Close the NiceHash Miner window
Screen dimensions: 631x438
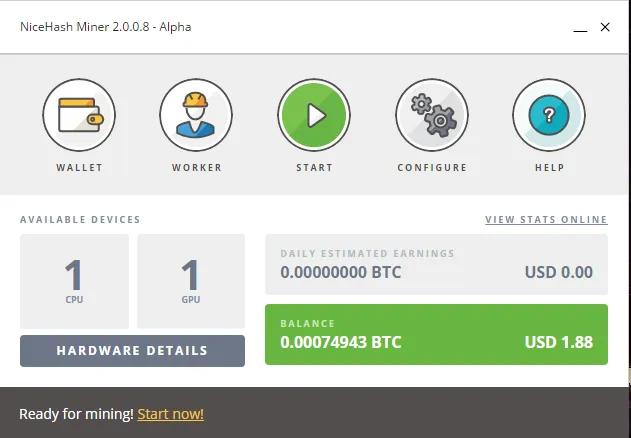click(x=605, y=27)
